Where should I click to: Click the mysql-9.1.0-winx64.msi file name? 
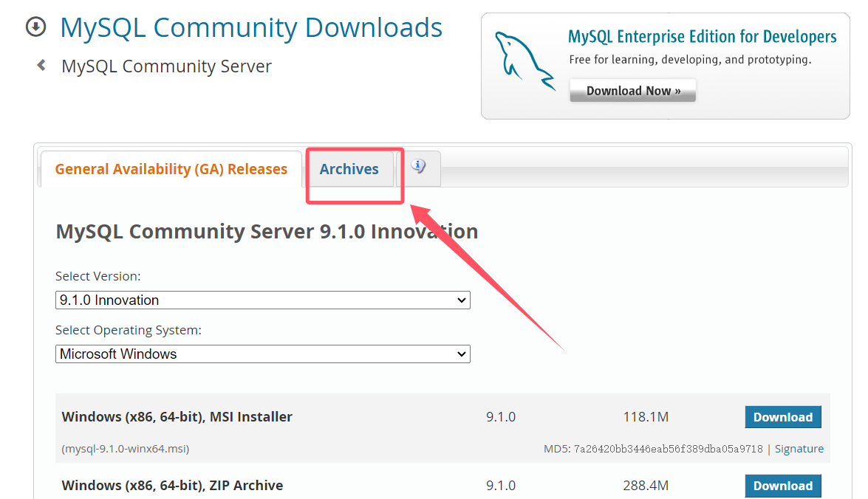(126, 449)
